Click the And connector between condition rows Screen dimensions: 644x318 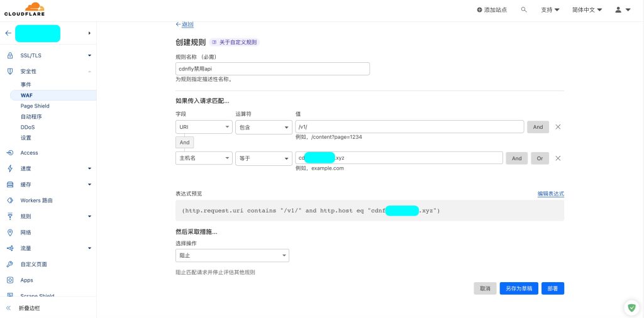[184, 143]
